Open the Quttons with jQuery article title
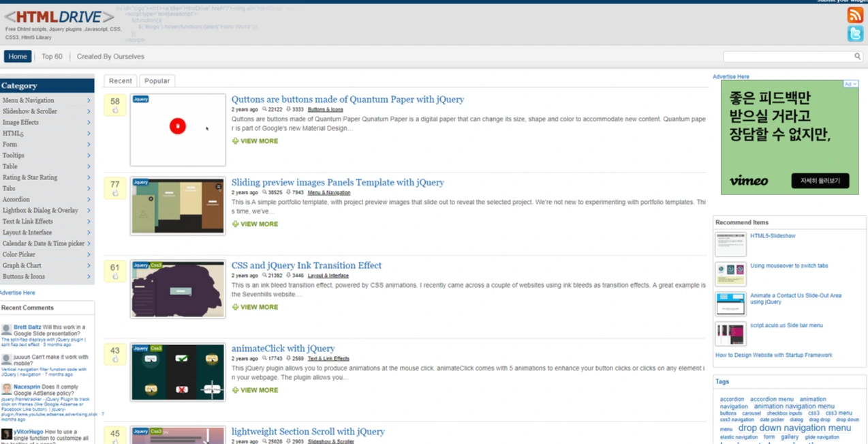This screenshot has width=868, height=444. coord(347,100)
